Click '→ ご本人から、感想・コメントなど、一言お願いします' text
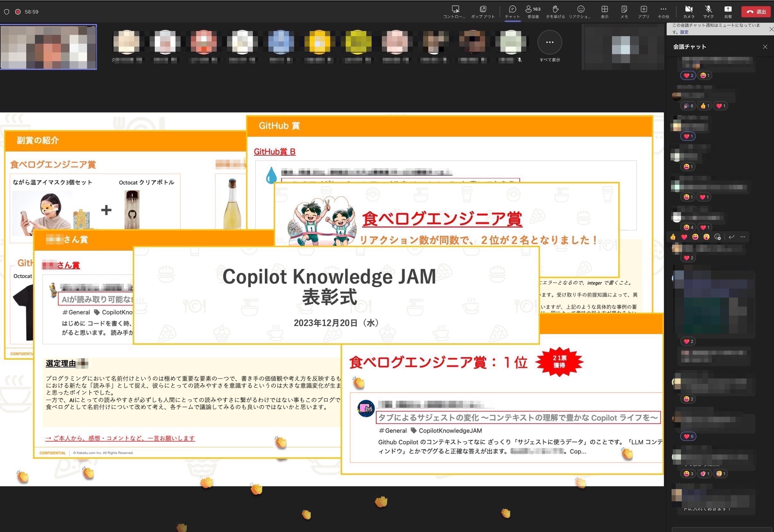 point(120,438)
